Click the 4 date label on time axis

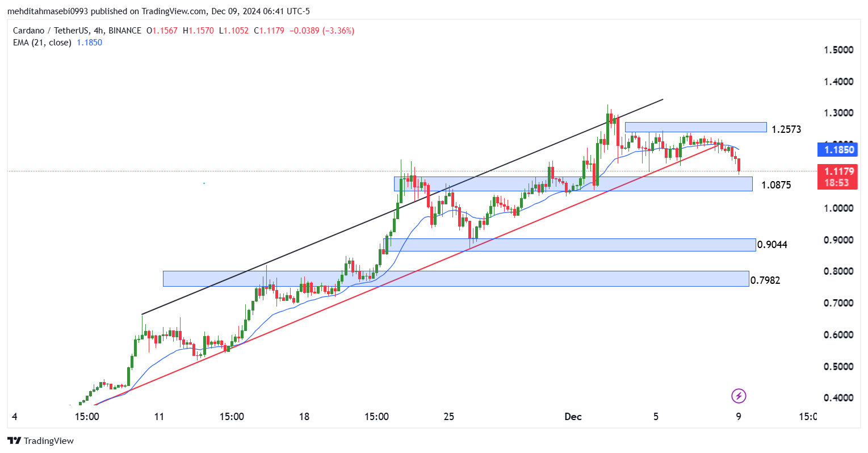tap(14, 417)
